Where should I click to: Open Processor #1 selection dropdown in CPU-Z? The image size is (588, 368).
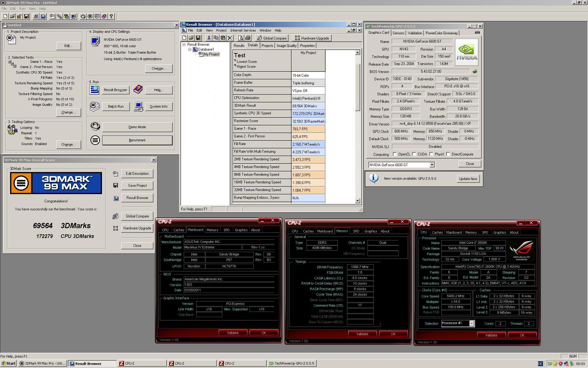click(472, 323)
